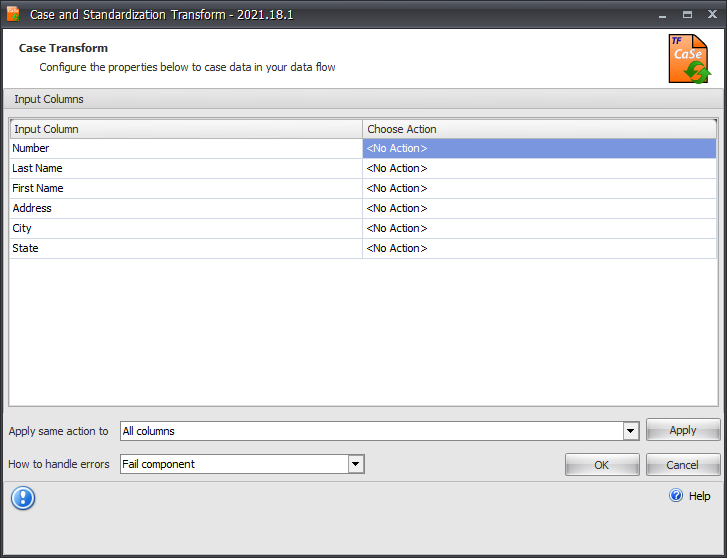Select the City input column row
Viewport: 727px width, 558px height.
(x=185, y=228)
